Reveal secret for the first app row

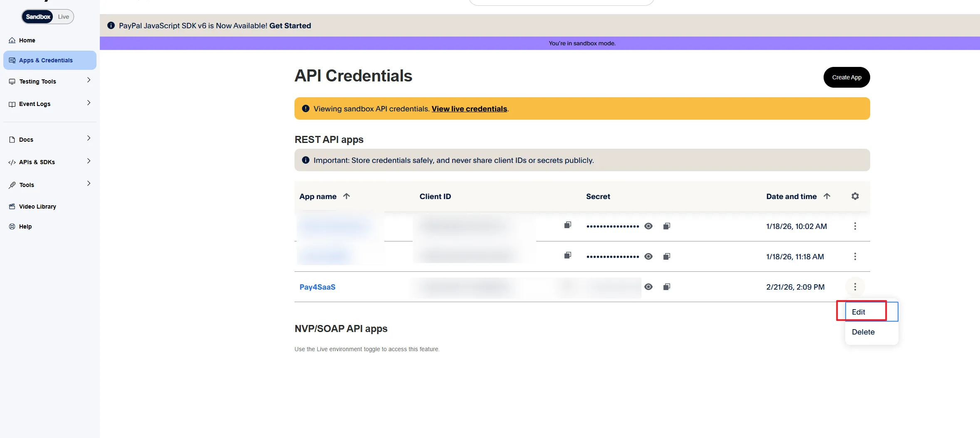coord(648,226)
